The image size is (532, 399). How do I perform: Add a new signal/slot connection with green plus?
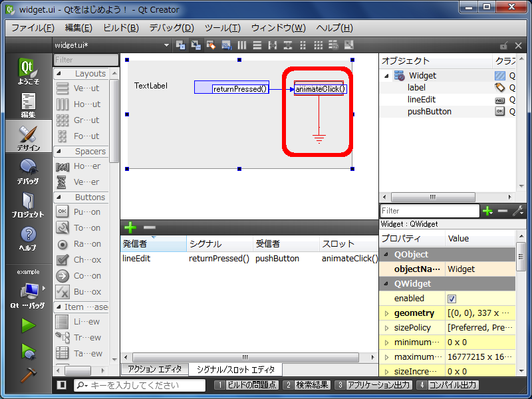(x=130, y=227)
